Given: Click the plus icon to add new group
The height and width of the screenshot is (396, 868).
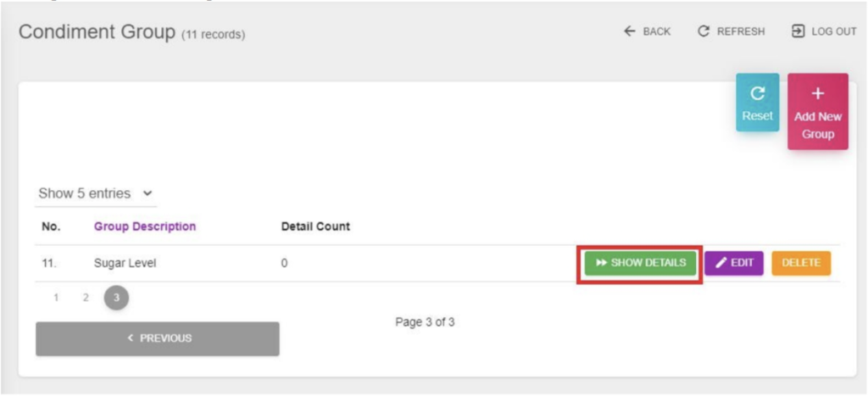Looking at the screenshot, I should pyautogui.click(x=817, y=94).
